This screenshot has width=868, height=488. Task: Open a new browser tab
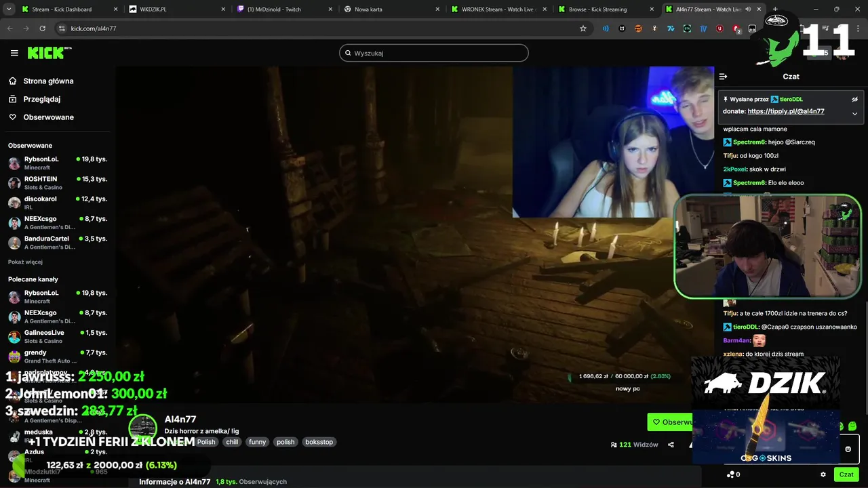click(x=775, y=9)
